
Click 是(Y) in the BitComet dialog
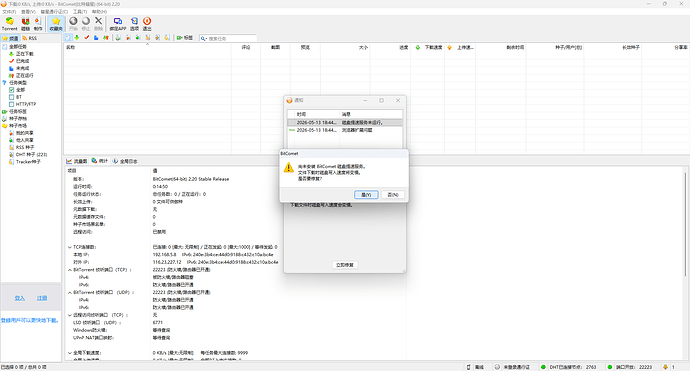[x=366, y=195]
